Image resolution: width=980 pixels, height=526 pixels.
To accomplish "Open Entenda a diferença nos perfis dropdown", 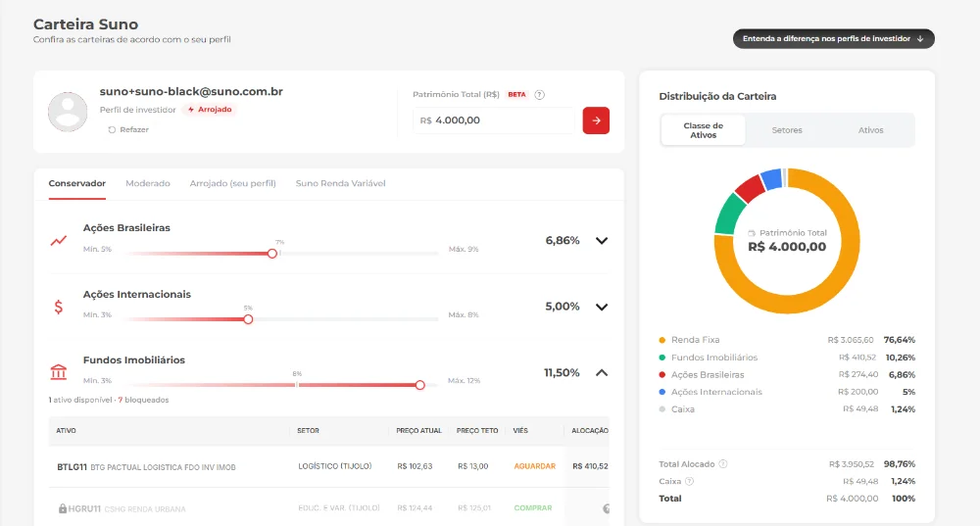I will tap(833, 39).
